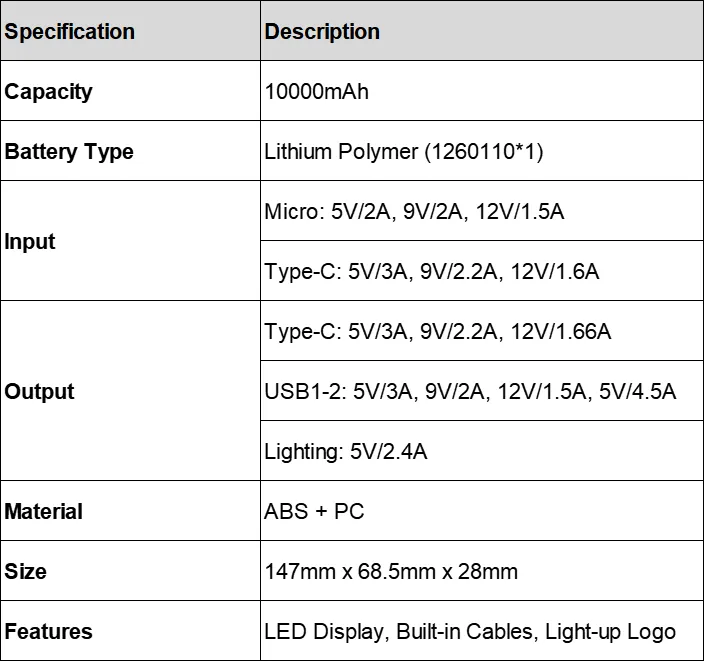Click the Features row label
704x662 pixels.
48,632
